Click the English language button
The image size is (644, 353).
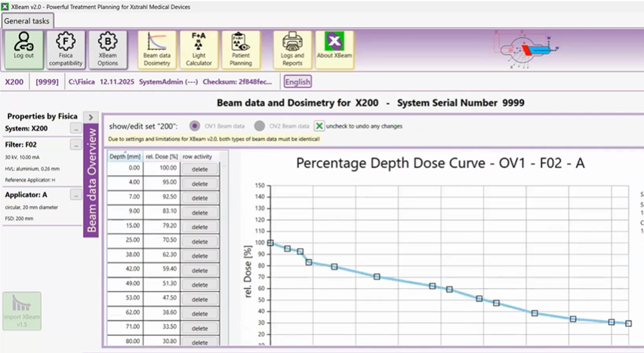point(297,81)
